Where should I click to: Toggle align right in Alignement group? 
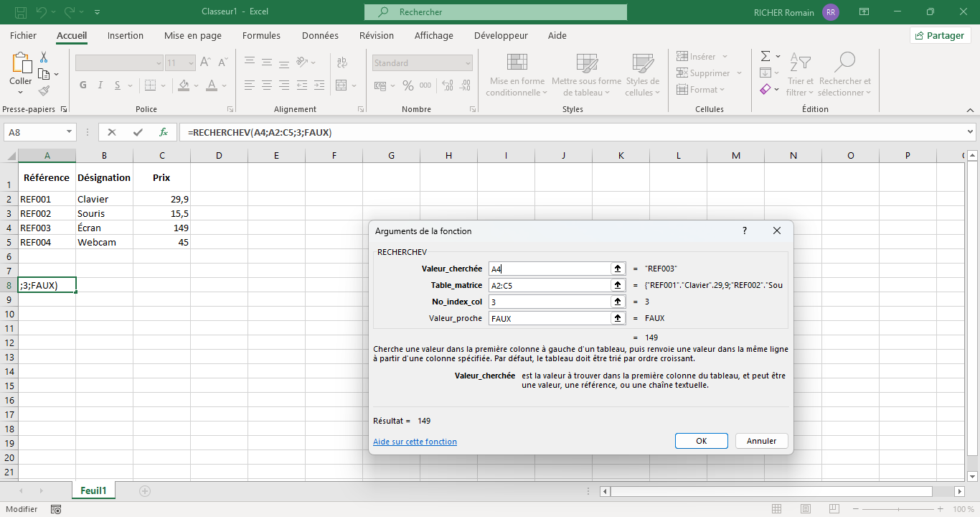(x=285, y=85)
